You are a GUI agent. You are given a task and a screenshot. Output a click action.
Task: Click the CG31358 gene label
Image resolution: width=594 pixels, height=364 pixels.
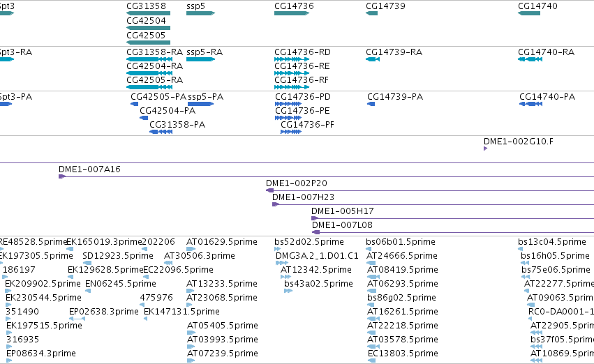(146, 6)
